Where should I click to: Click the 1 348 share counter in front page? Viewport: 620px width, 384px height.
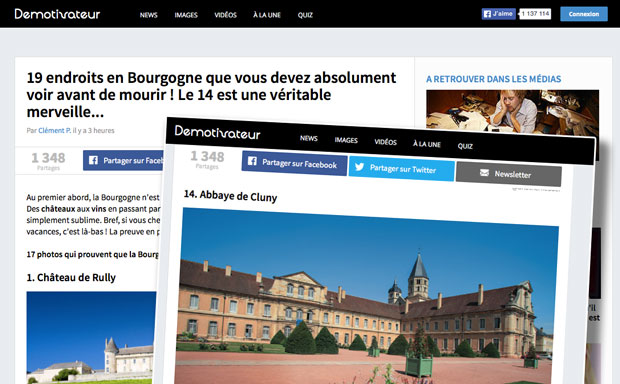(x=207, y=159)
